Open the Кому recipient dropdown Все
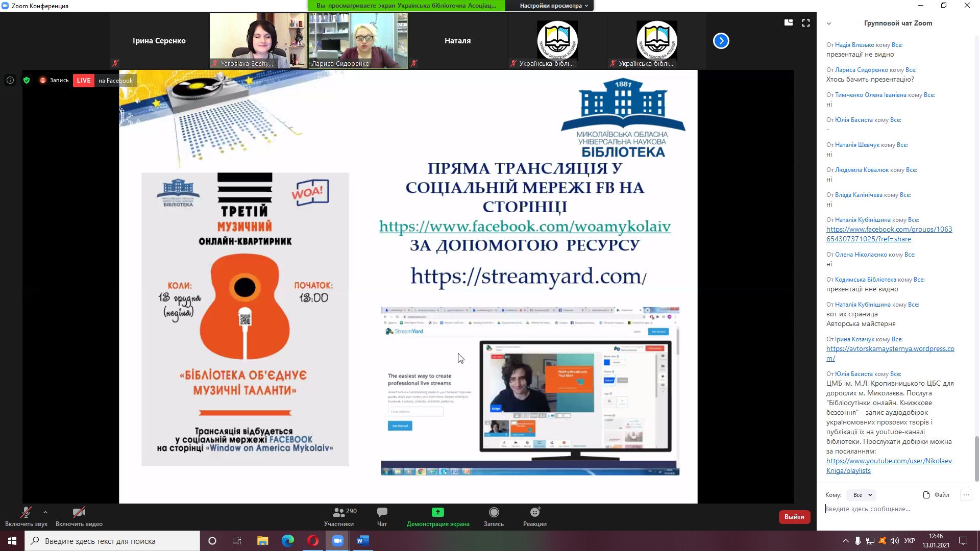This screenshot has height=551, width=980. (862, 495)
